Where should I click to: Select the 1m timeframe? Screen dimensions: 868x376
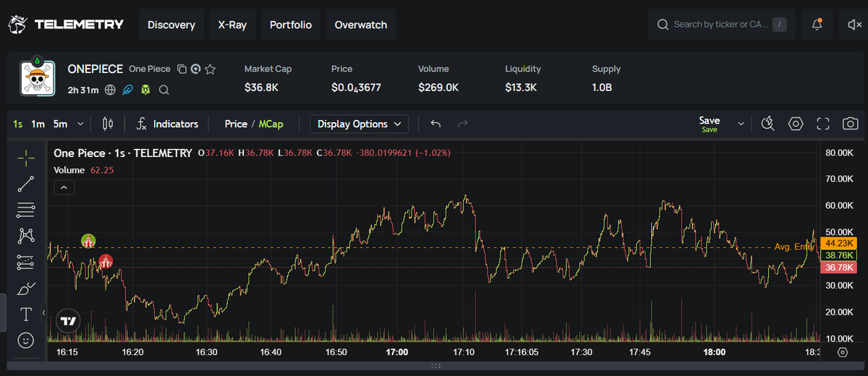38,124
